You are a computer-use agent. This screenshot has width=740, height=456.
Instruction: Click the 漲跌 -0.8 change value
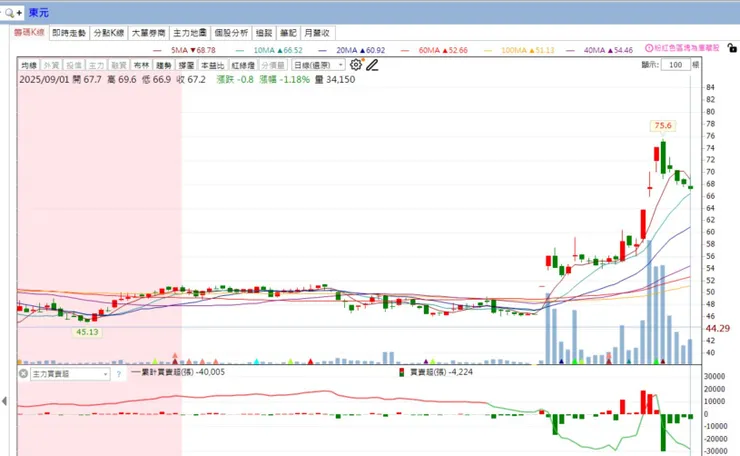(235, 79)
